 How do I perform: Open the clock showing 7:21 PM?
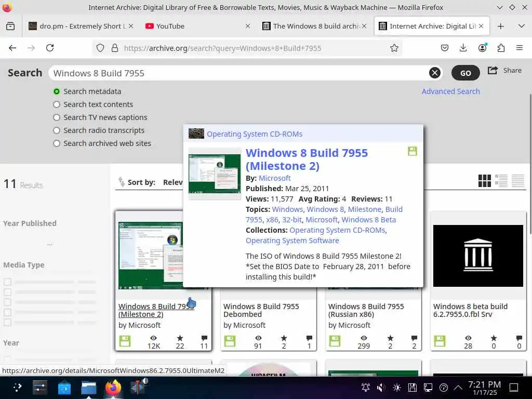point(484,388)
